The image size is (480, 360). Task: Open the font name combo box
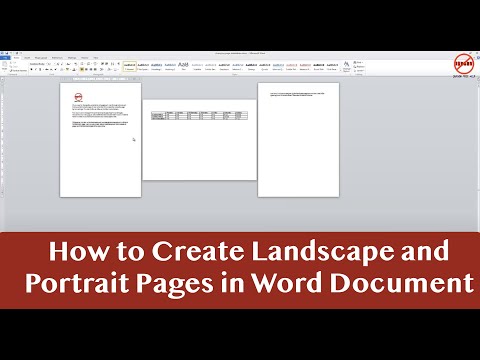tap(37, 64)
